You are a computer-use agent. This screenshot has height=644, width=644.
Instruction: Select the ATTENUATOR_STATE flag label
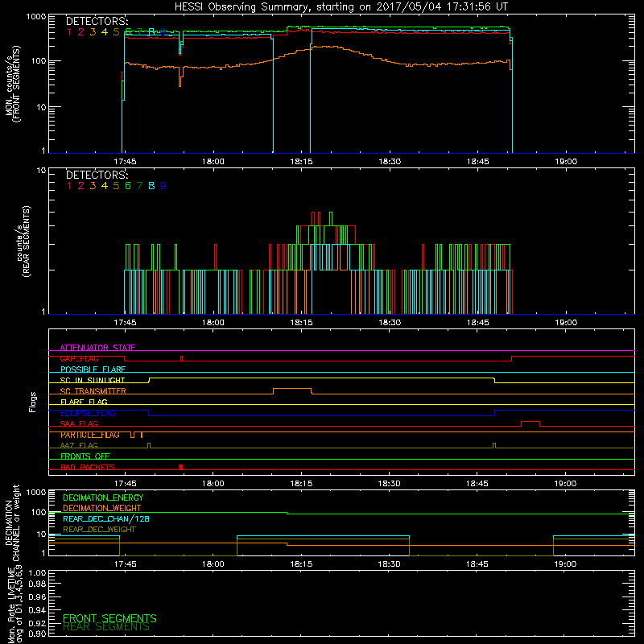97,348
